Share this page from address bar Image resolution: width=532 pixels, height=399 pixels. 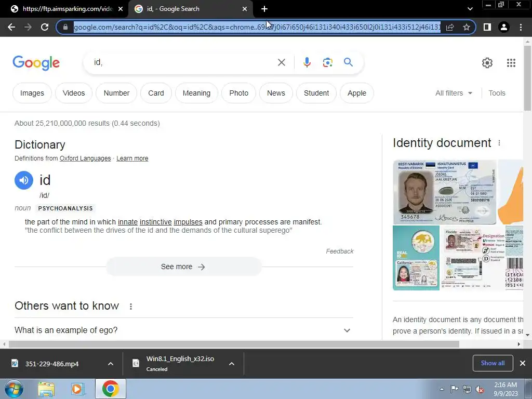[450, 27]
